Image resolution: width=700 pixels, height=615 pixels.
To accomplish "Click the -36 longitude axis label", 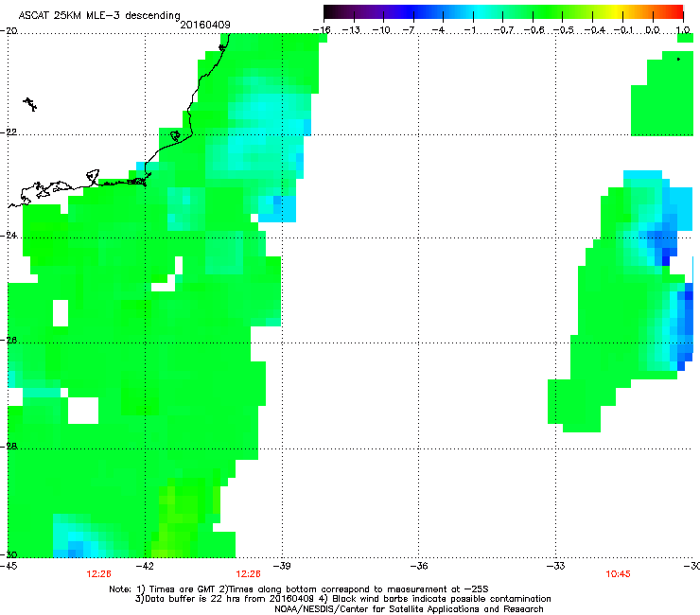I will coord(419,566).
